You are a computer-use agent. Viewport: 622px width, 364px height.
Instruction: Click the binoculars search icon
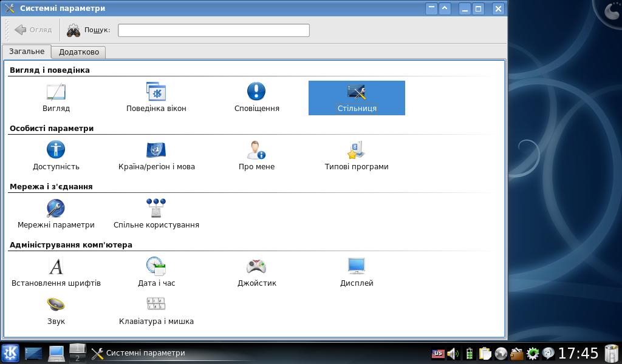pyautogui.click(x=73, y=30)
